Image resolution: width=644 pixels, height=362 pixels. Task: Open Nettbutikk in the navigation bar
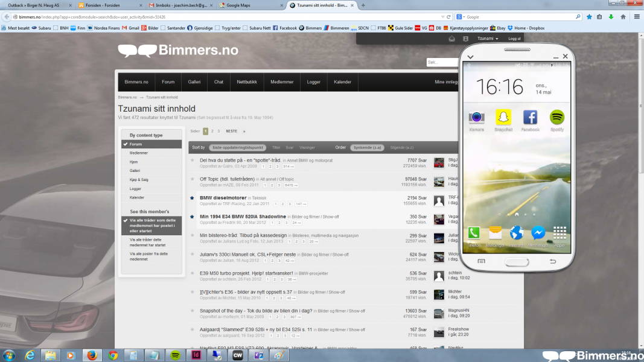pos(247,82)
